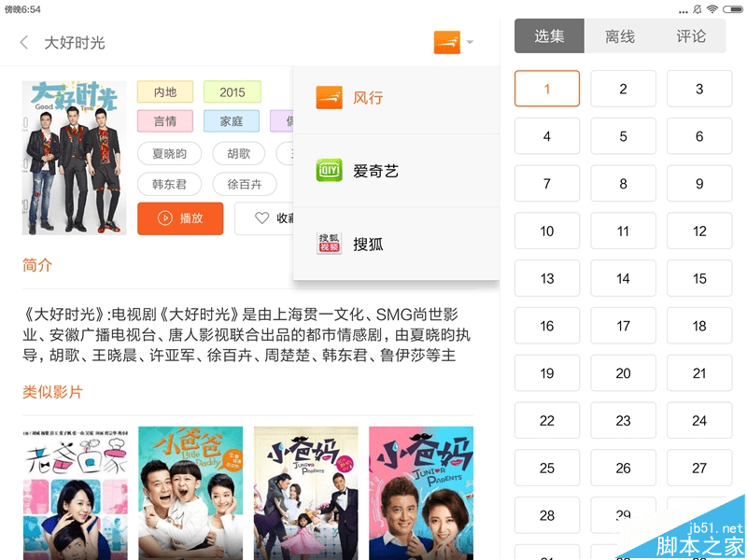
Task: Open the 评论 tab
Action: (691, 36)
